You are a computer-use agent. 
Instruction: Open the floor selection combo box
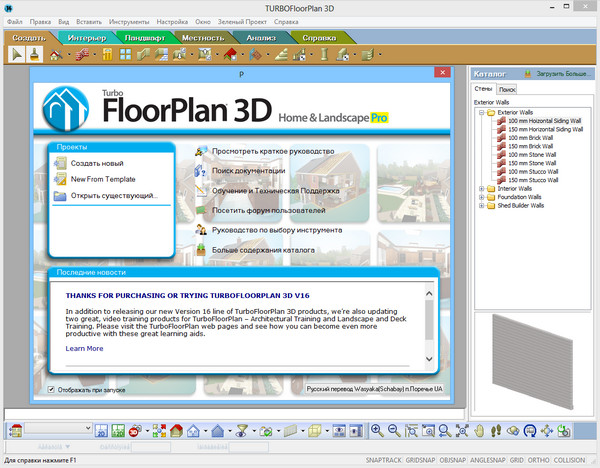point(58,429)
